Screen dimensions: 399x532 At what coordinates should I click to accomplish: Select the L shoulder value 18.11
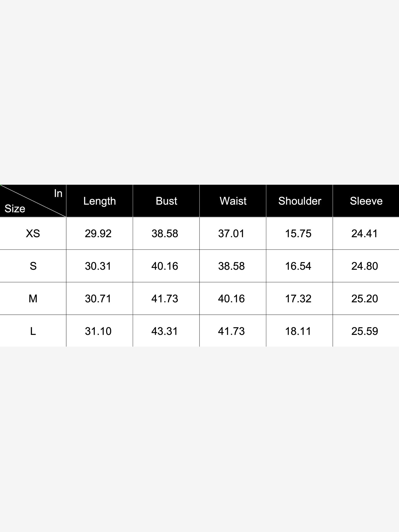coord(298,331)
